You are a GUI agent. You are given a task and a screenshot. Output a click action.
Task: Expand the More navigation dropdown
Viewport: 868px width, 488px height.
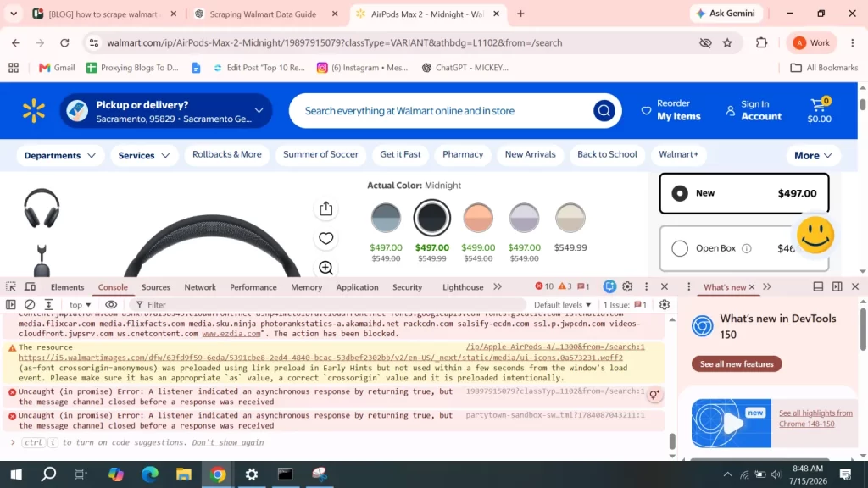(813, 156)
